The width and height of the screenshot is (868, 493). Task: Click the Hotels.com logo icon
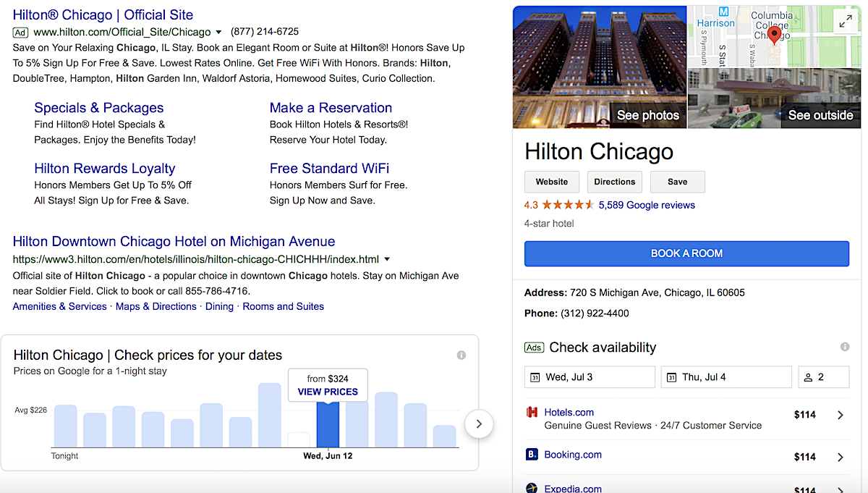pyautogui.click(x=532, y=413)
